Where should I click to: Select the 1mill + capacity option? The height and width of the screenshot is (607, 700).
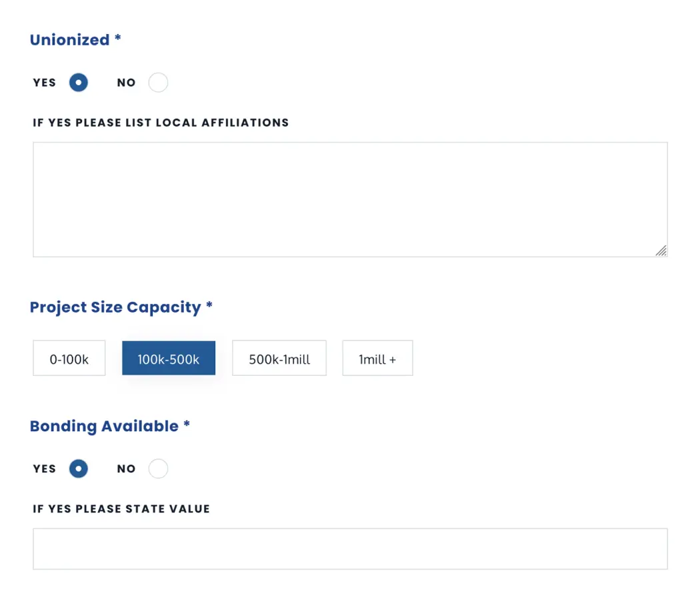tap(377, 358)
